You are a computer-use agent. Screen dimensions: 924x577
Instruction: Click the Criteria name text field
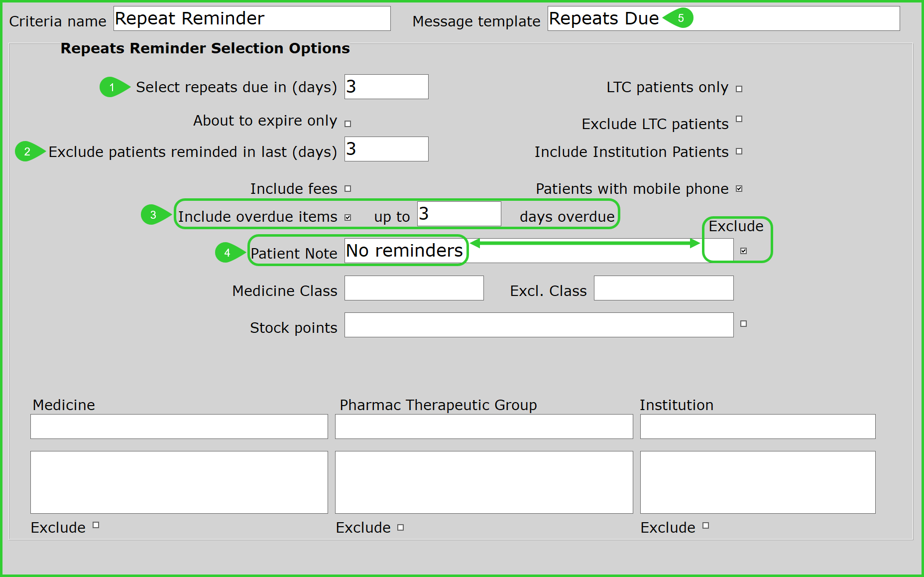tap(251, 18)
